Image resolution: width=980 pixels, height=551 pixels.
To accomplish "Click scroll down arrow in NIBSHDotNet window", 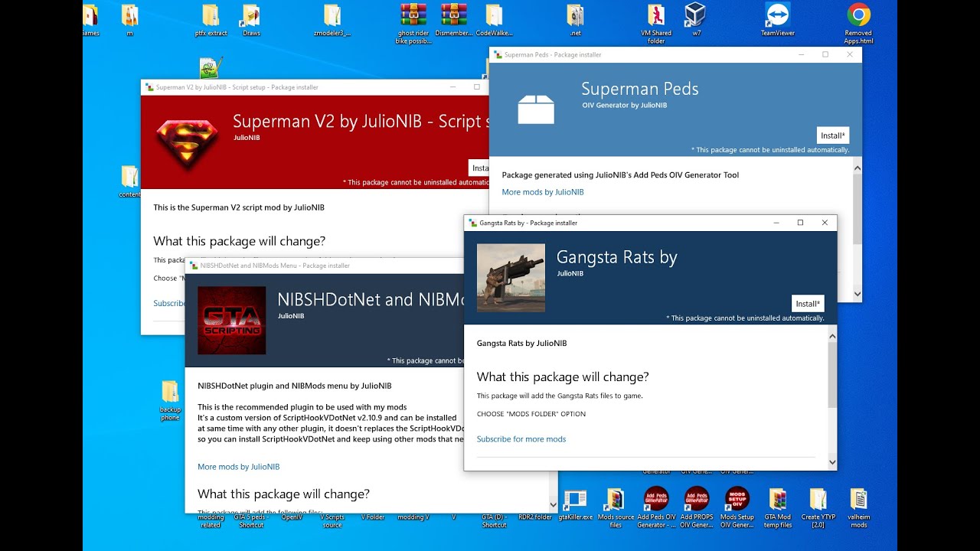I will [x=553, y=505].
